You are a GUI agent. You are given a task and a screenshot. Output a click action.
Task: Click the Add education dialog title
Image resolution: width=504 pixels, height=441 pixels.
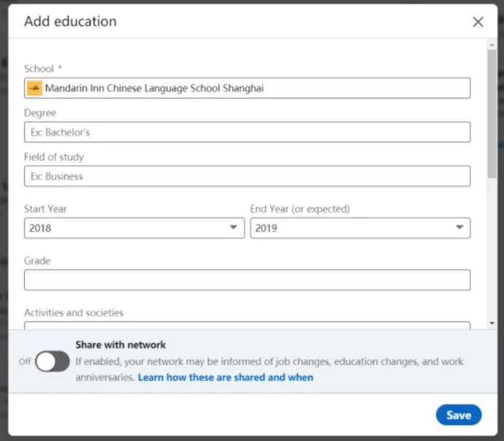70,21
